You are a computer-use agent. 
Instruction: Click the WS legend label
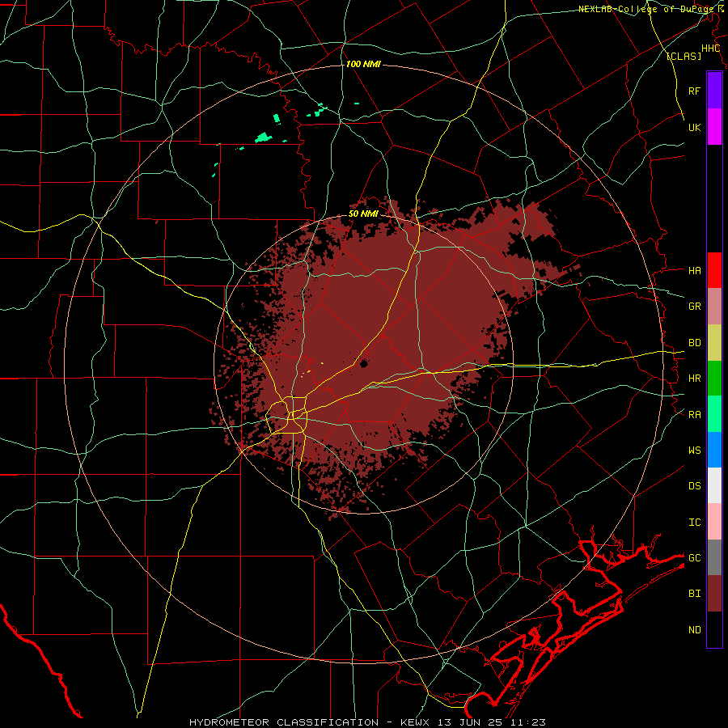click(x=694, y=451)
